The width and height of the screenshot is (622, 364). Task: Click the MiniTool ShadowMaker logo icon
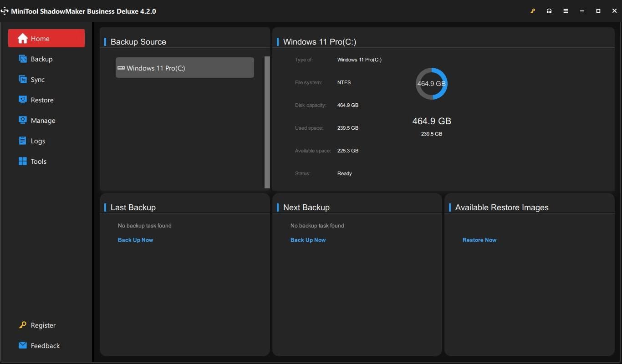(5, 11)
